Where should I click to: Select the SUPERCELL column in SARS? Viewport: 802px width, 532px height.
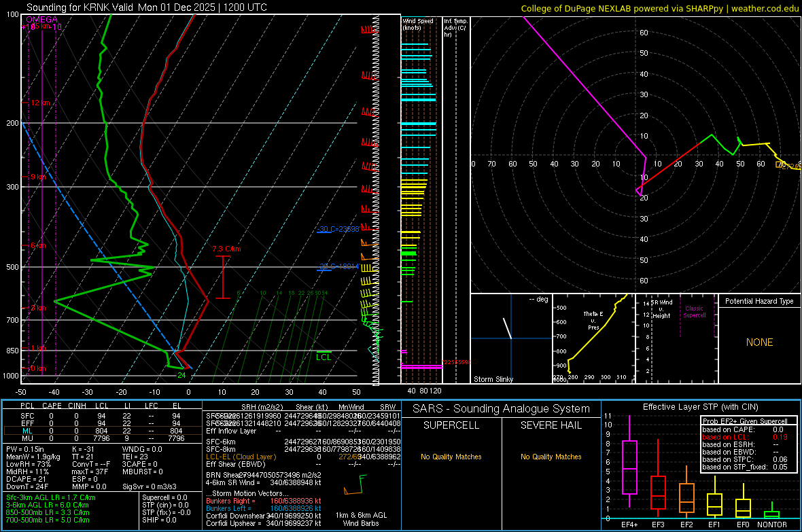[451, 425]
